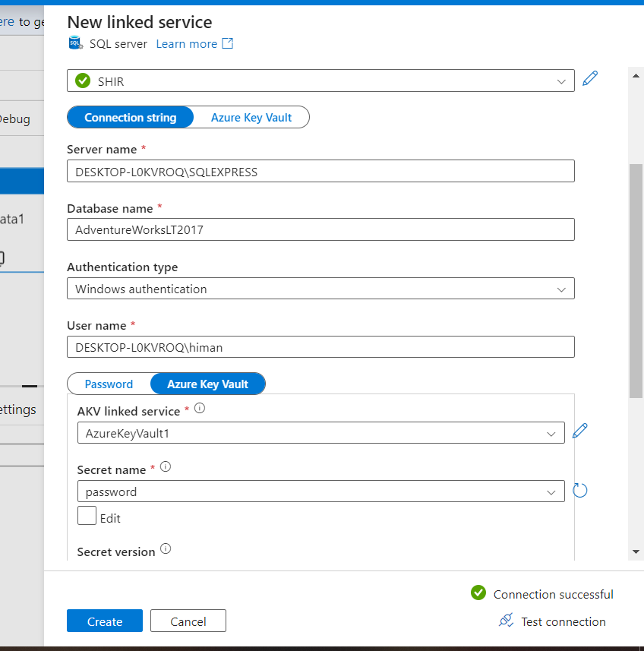Image resolution: width=644 pixels, height=651 pixels.
Task: Select Azure Key Vault credential option
Action: (x=207, y=384)
